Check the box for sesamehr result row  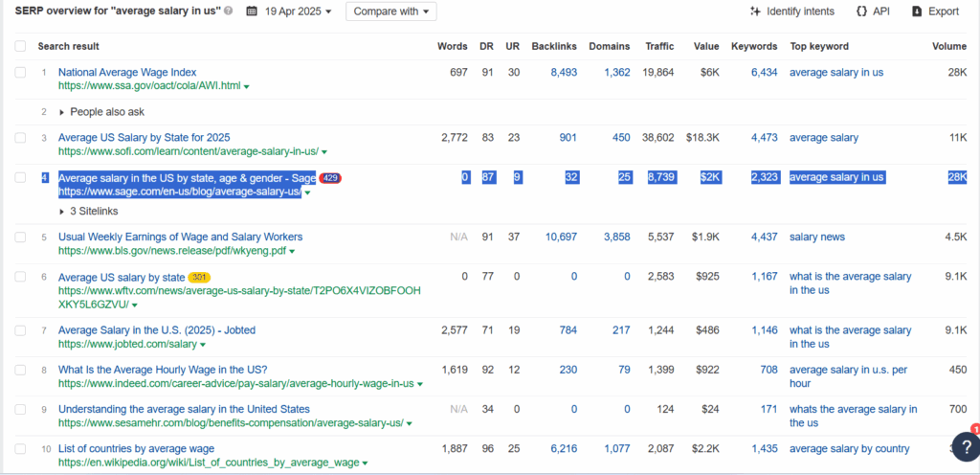click(x=21, y=409)
